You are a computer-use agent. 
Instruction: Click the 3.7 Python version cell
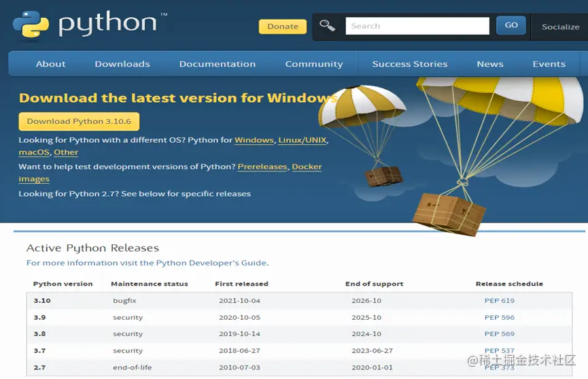[39, 351]
